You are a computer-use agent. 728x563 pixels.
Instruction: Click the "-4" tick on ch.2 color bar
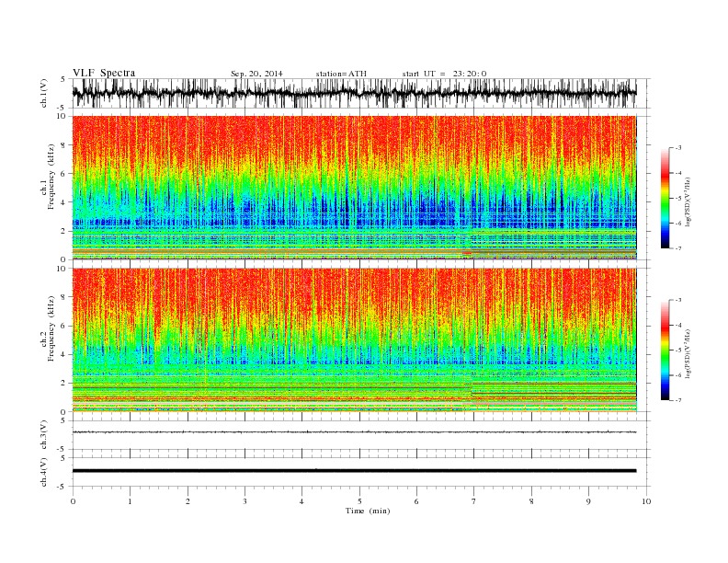pos(678,325)
